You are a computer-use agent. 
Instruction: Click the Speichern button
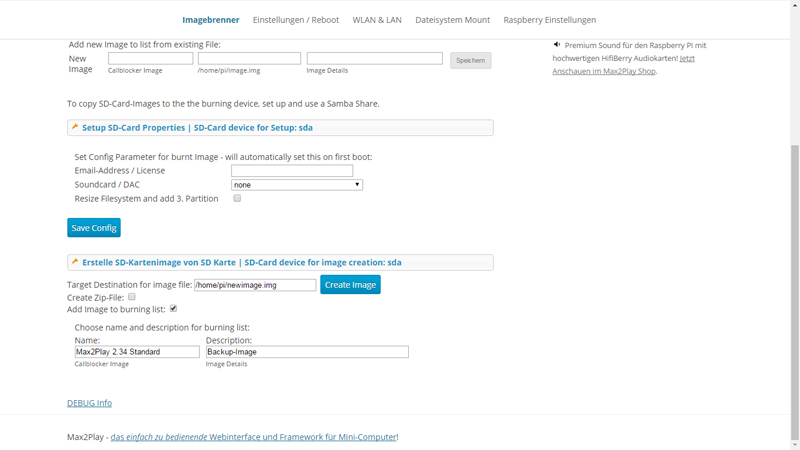click(x=470, y=60)
